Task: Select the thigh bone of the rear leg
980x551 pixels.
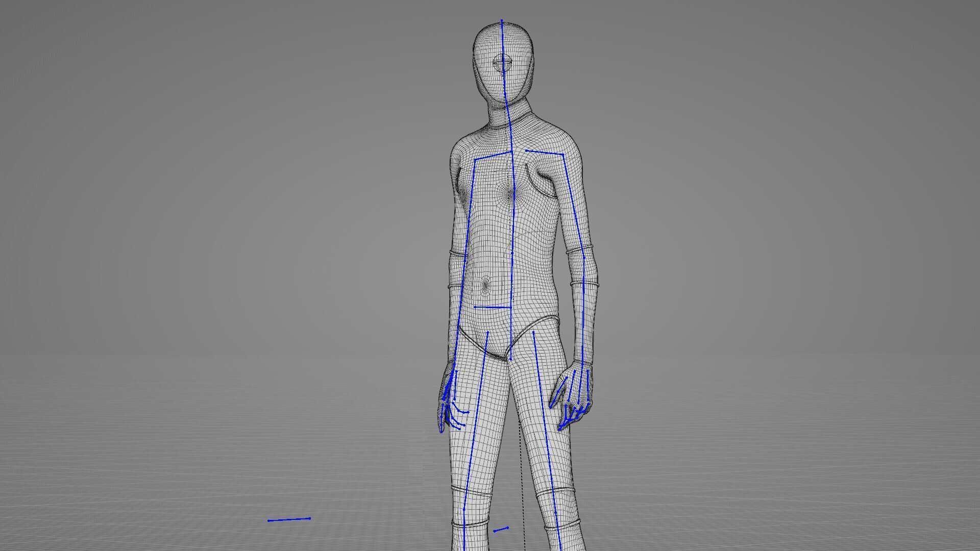Action: point(545,422)
